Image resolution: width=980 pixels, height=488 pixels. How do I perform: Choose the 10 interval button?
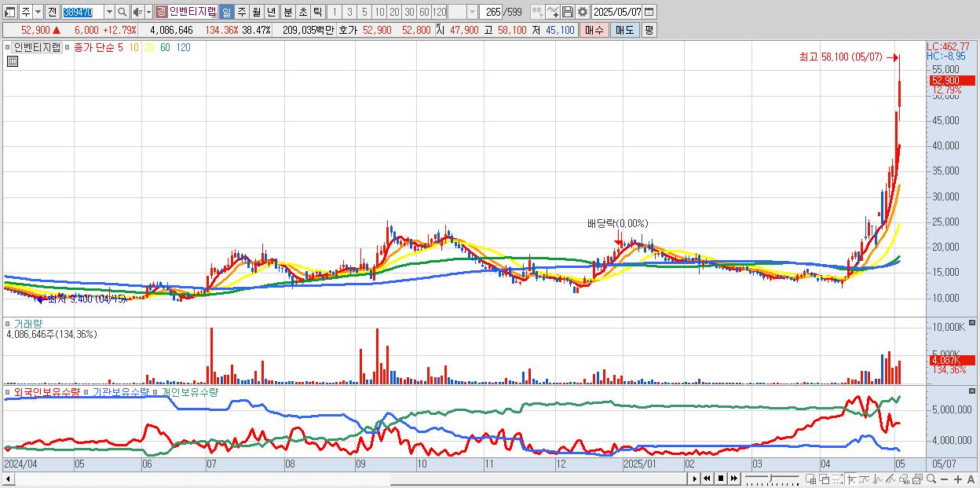pos(379,12)
